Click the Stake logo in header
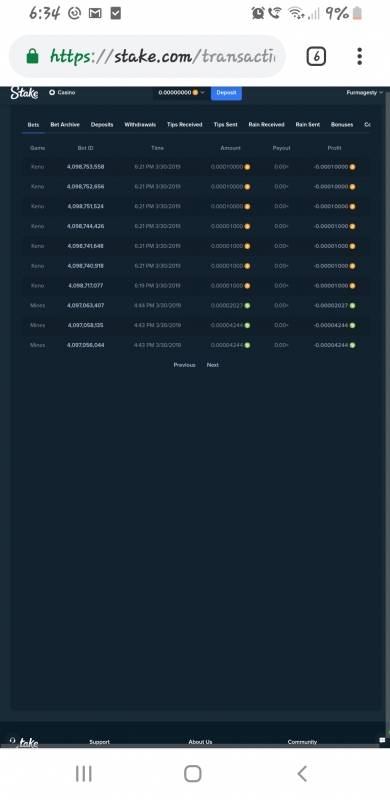Image resolution: width=390 pixels, height=800 pixels. click(x=24, y=93)
